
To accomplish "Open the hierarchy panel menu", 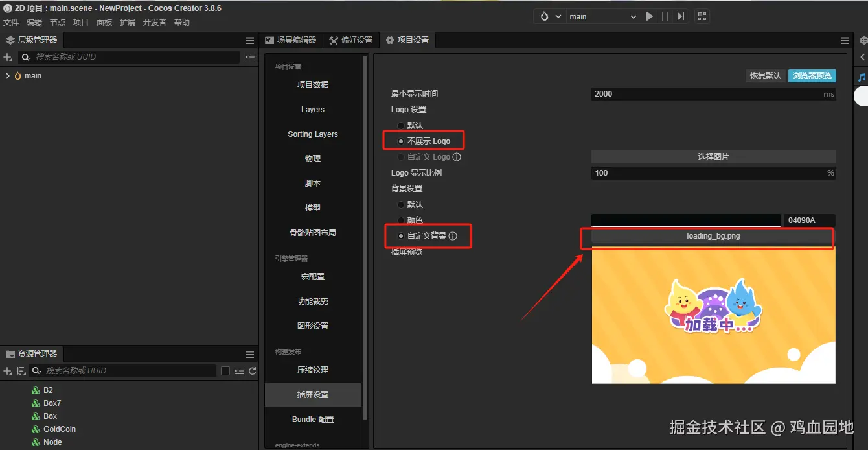I will [250, 40].
